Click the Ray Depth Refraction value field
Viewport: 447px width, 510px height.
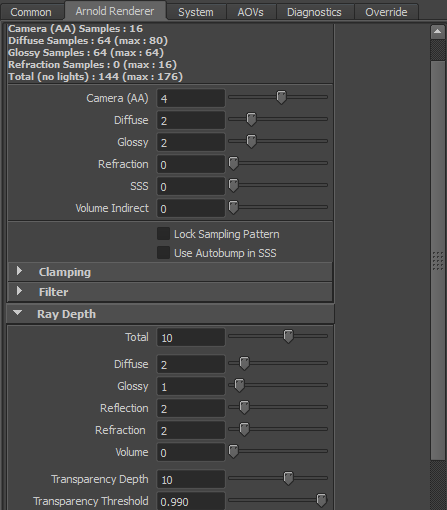pos(191,430)
